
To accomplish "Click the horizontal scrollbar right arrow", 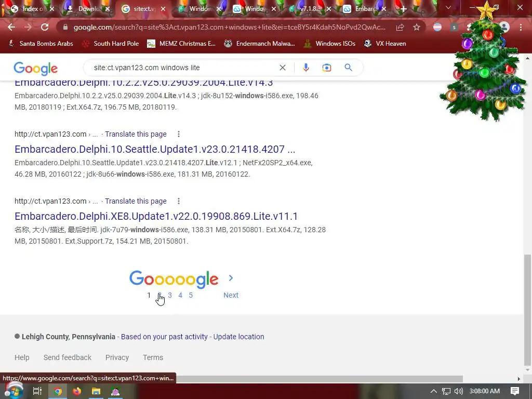I will coord(519,379).
